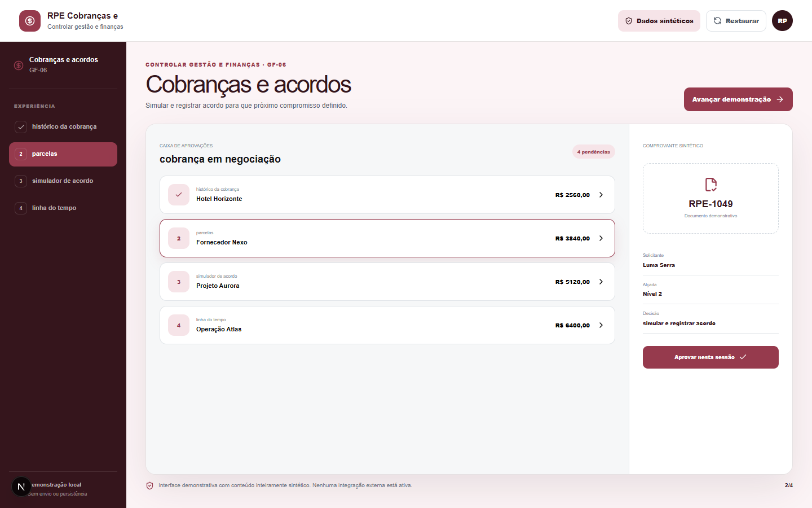The image size is (812, 508).
Task: Click the number 4 badge on Operação Atlas
Action: pos(179,325)
